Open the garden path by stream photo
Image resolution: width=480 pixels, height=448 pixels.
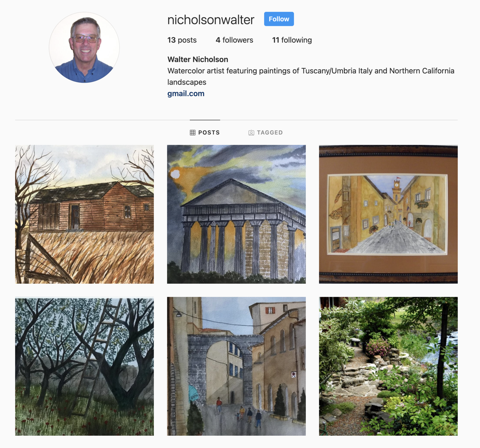point(388,366)
